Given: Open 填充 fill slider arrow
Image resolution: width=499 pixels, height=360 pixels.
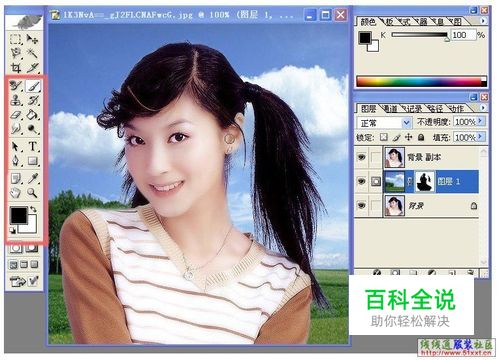Looking at the screenshot, I should coord(480,137).
